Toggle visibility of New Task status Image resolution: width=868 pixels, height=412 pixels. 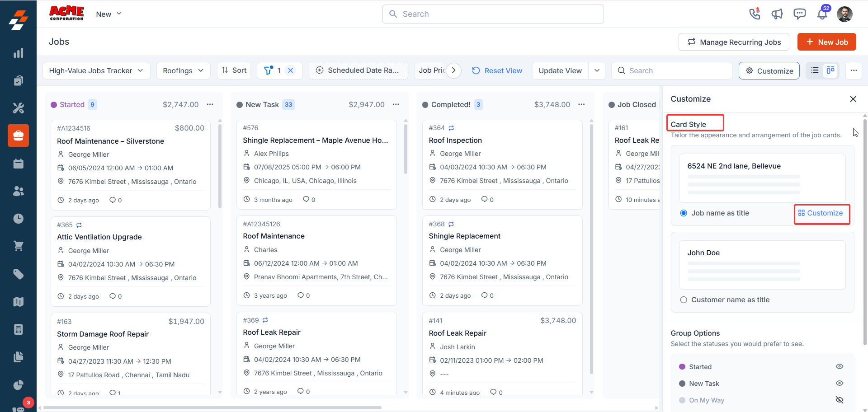pos(840,383)
